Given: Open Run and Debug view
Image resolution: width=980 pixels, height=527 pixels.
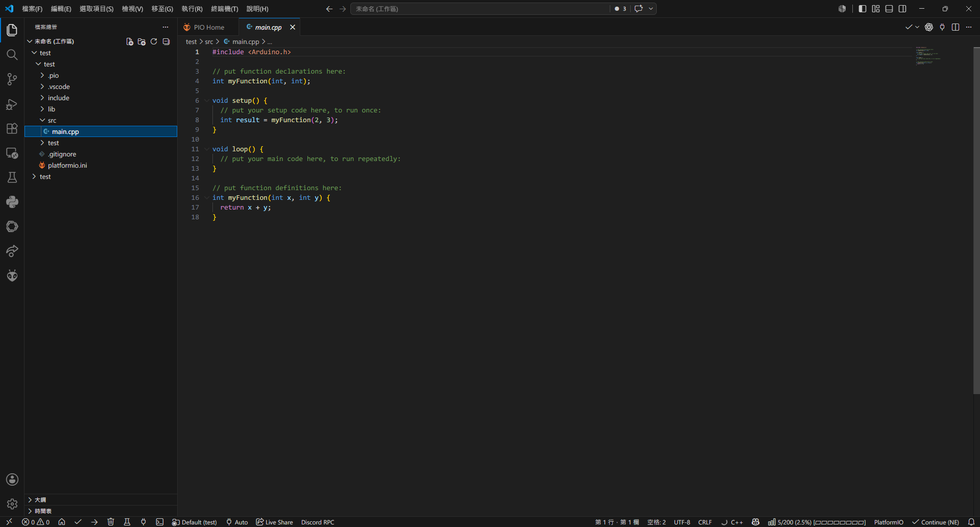Looking at the screenshot, I should click(x=12, y=104).
